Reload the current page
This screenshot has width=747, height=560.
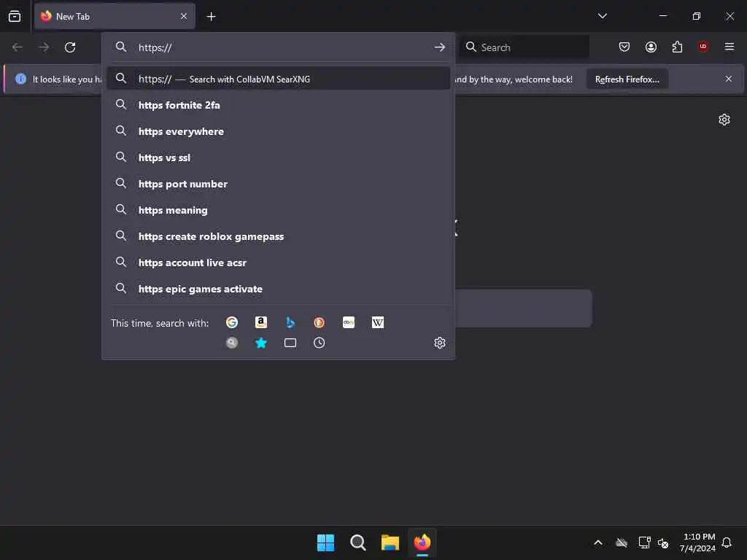(70, 47)
